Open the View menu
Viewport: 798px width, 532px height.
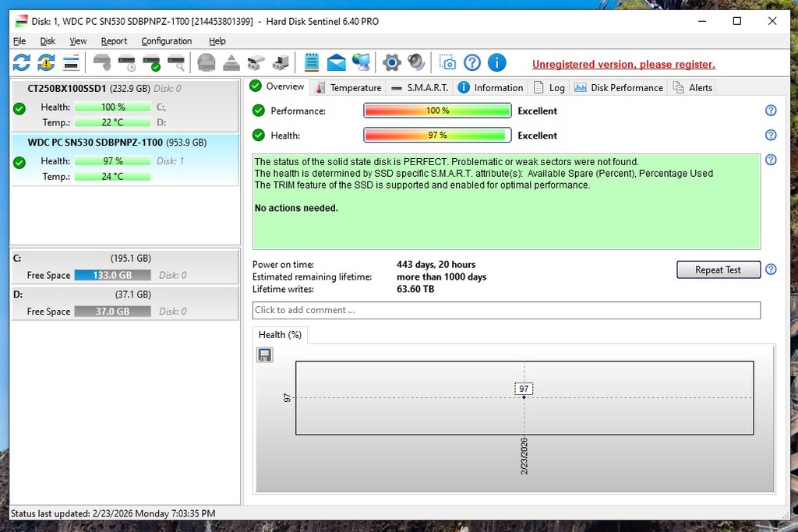(78, 41)
